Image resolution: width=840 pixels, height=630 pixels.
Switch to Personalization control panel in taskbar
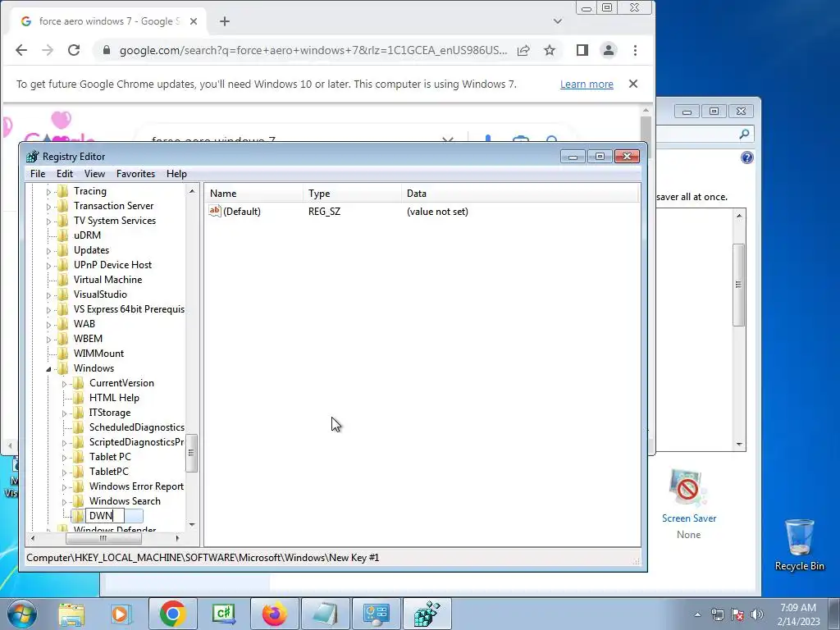coord(376,614)
